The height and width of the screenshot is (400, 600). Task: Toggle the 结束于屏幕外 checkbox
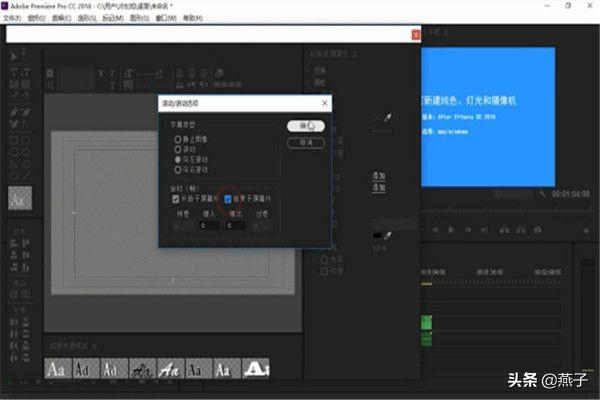tap(228, 198)
